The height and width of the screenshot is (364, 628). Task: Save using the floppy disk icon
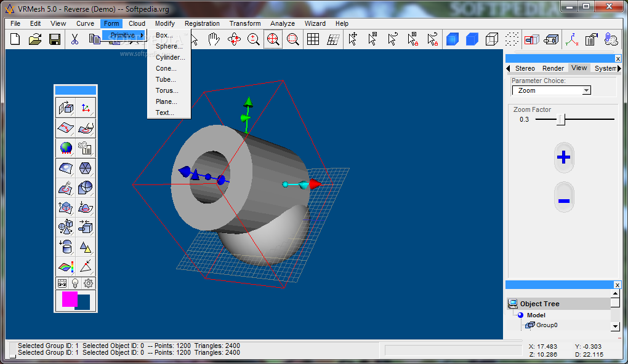pos(55,39)
